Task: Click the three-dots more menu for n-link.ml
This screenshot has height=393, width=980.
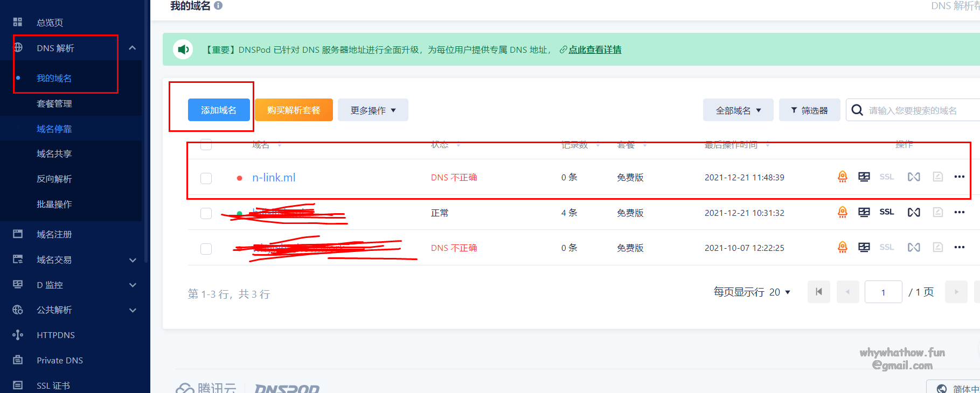Action: point(959,177)
